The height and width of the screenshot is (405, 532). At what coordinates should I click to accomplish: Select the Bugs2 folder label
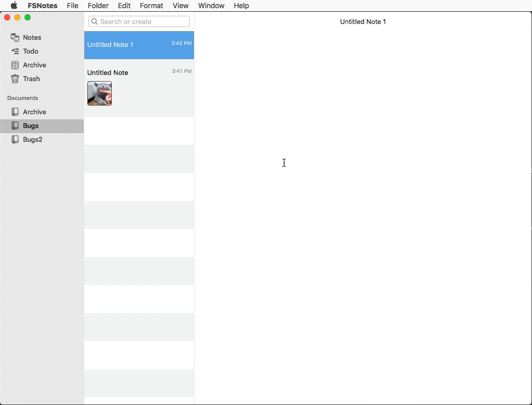point(33,139)
